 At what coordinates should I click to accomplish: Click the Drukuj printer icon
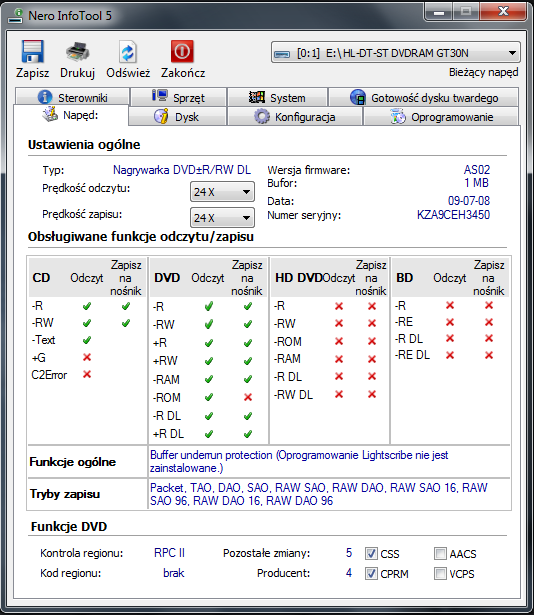coord(78,51)
